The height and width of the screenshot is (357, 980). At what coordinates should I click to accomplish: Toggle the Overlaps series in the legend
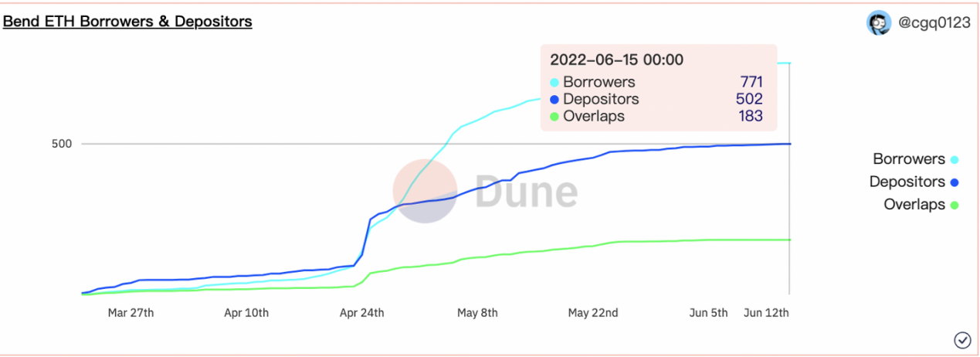click(914, 205)
